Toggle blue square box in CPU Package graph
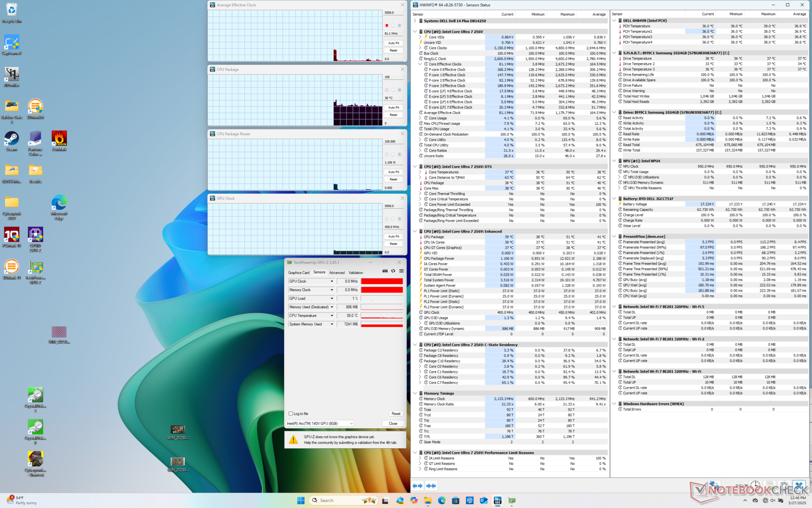 pyautogui.click(x=399, y=90)
